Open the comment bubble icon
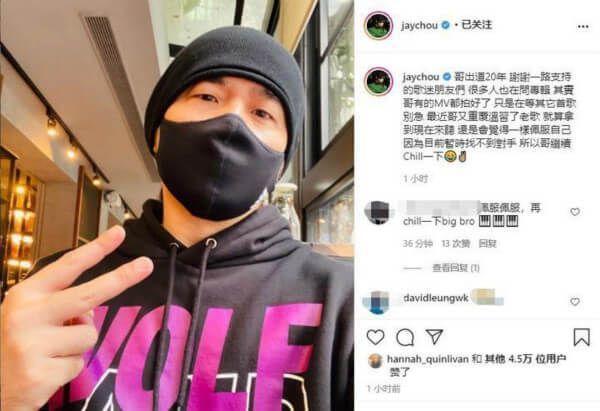This screenshot has height=411, width=600. click(x=405, y=338)
